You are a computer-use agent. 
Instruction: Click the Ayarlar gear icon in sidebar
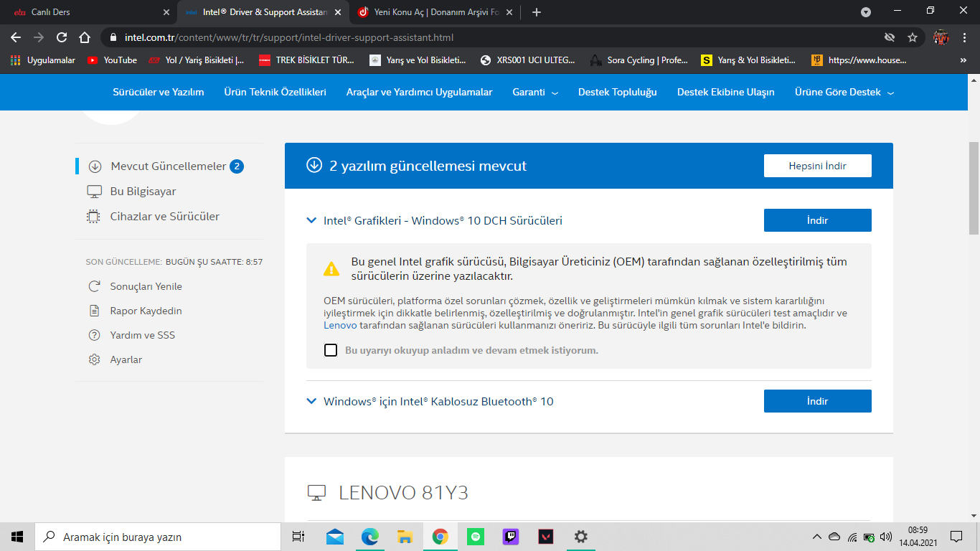point(94,359)
